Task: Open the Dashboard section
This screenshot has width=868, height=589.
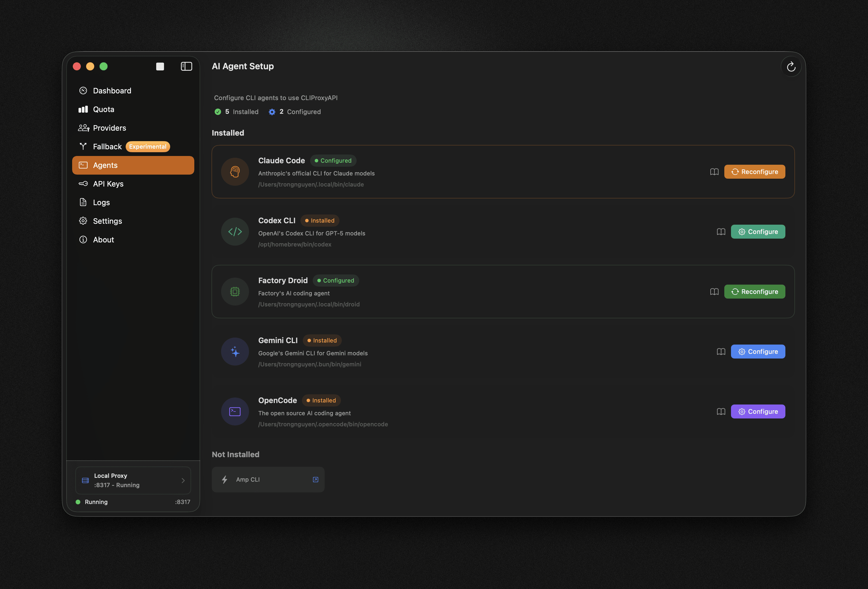Action: point(133,91)
